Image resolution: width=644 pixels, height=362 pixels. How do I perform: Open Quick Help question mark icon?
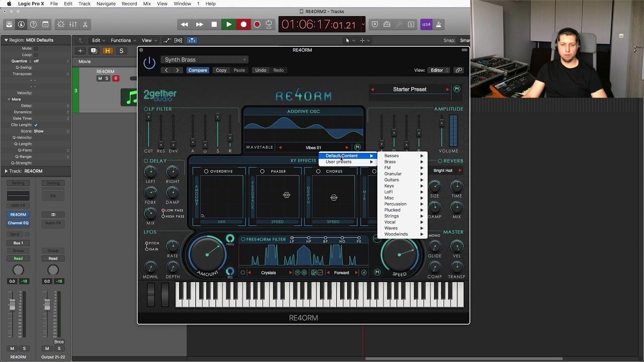click(x=33, y=24)
